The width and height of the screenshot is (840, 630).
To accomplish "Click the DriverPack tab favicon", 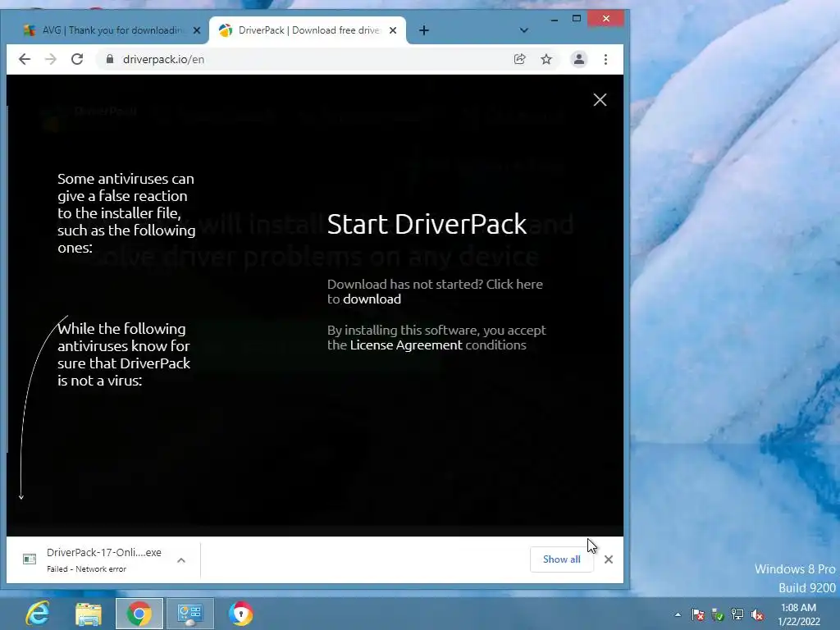I will (226, 30).
